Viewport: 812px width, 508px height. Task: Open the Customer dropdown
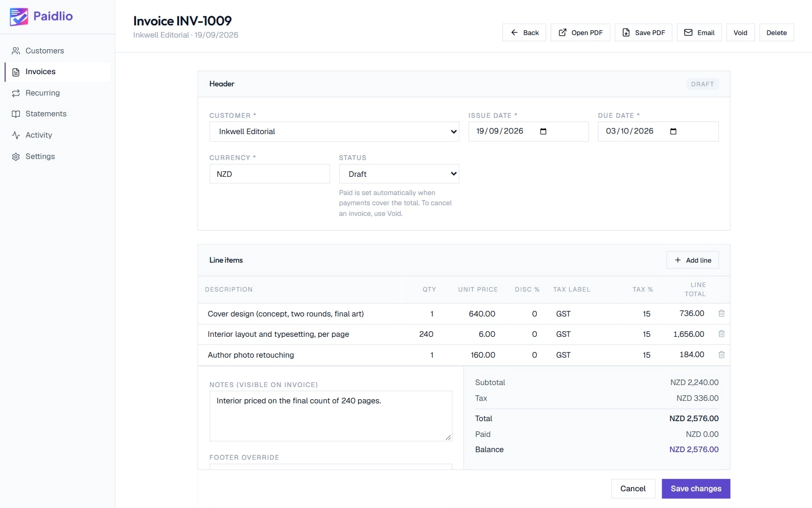tap(334, 132)
